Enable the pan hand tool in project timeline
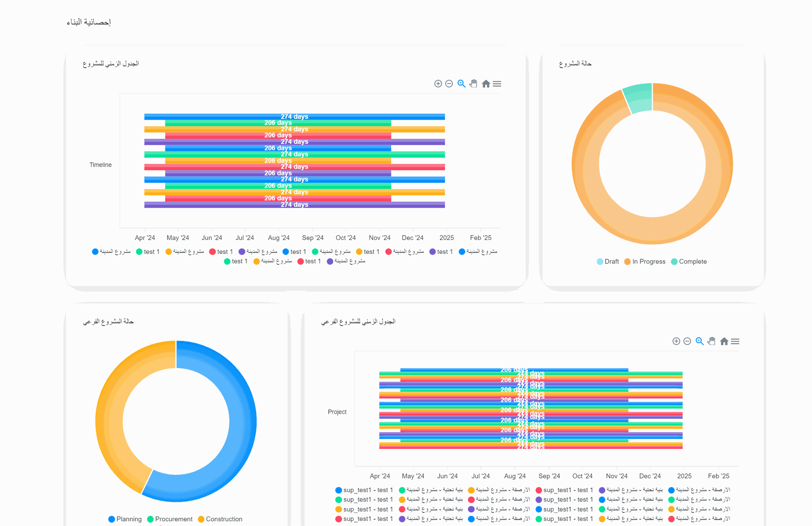812x526 pixels. point(473,84)
